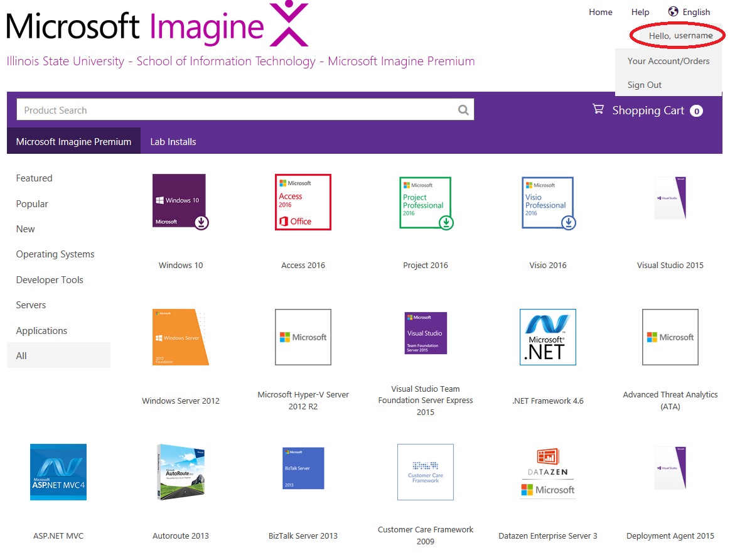Viewport: 730px width, 560px height.
Task: Open the Windows Server 2012 title link
Action: 181,401
